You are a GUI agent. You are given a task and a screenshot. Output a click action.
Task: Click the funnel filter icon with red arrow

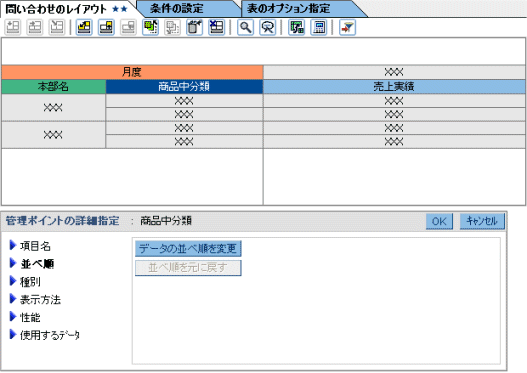pyautogui.click(x=347, y=27)
